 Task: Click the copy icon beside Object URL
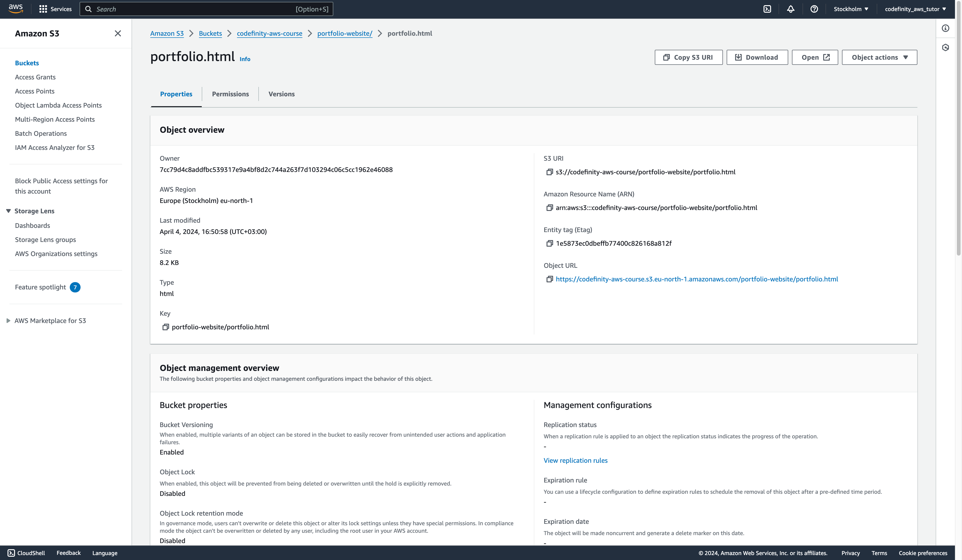click(549, 279)
